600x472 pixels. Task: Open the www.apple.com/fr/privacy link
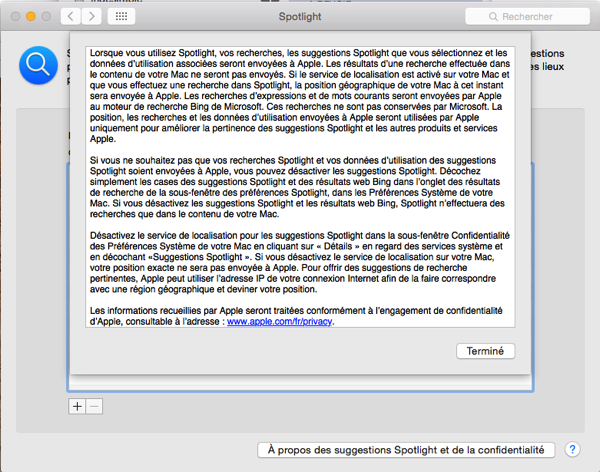coord(278,323)
